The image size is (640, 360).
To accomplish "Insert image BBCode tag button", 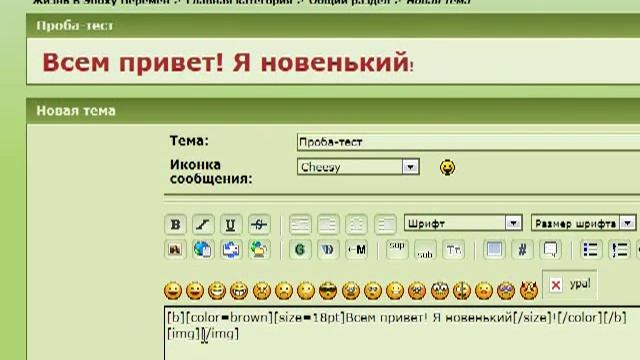I will 176,249.
